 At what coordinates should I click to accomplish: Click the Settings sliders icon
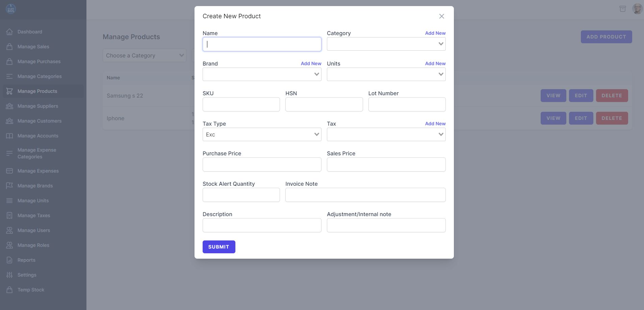[x=9, y=275]
